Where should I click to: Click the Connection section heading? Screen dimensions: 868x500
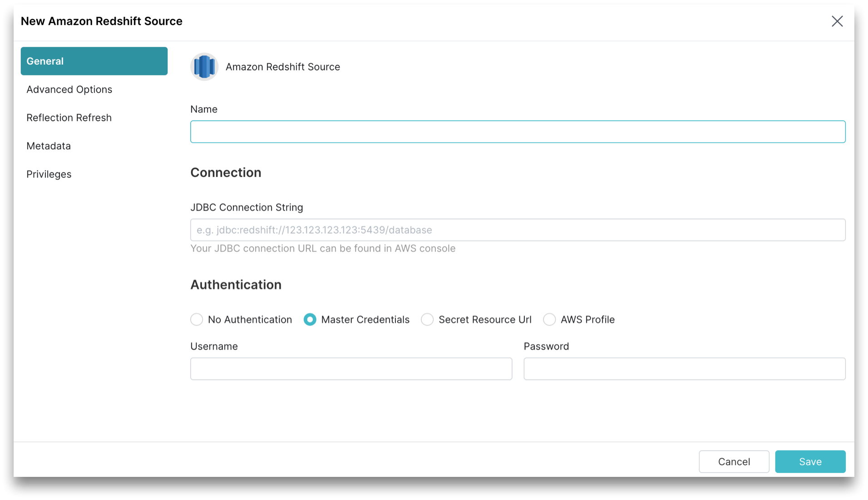tap(226, 172)
